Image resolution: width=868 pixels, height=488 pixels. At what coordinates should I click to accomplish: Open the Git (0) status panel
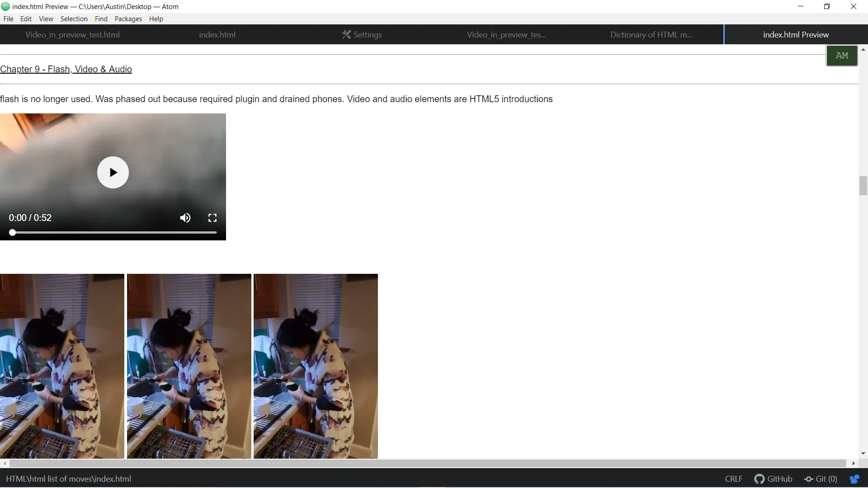pos(821,479)
